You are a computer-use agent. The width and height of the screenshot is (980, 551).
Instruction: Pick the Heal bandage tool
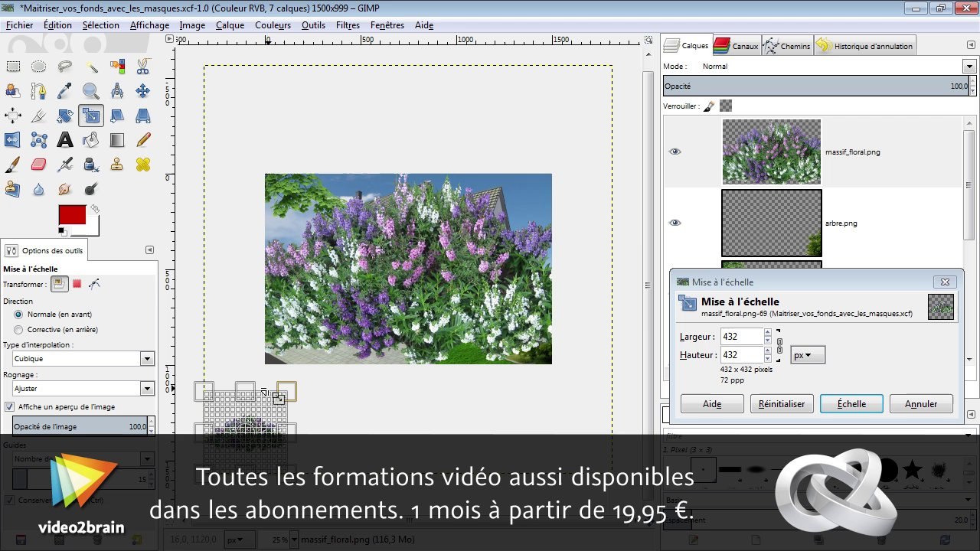click(x=143, y=165)
